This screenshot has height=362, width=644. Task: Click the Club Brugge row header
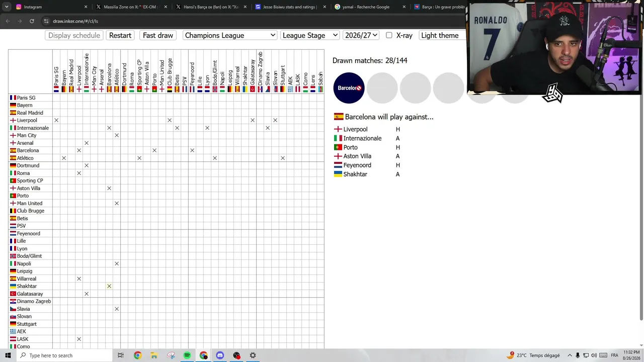30,211
